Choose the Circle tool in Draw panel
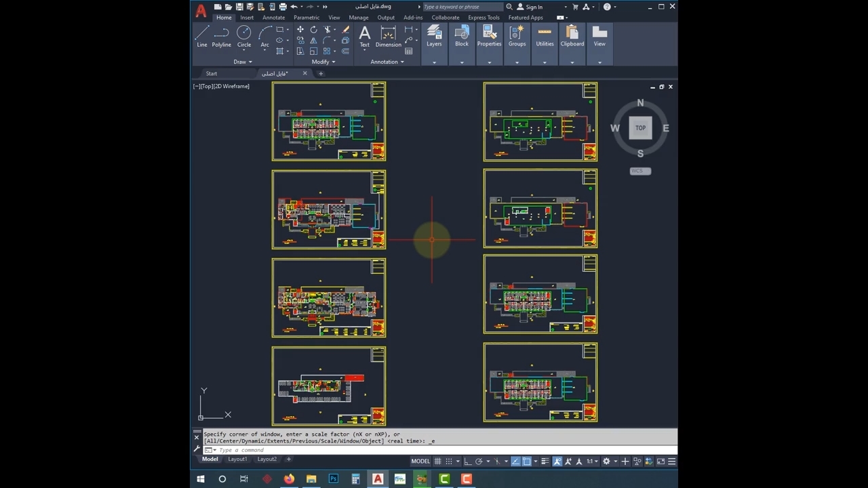Viewport: 868px width, 488px height. coord(244,36)
